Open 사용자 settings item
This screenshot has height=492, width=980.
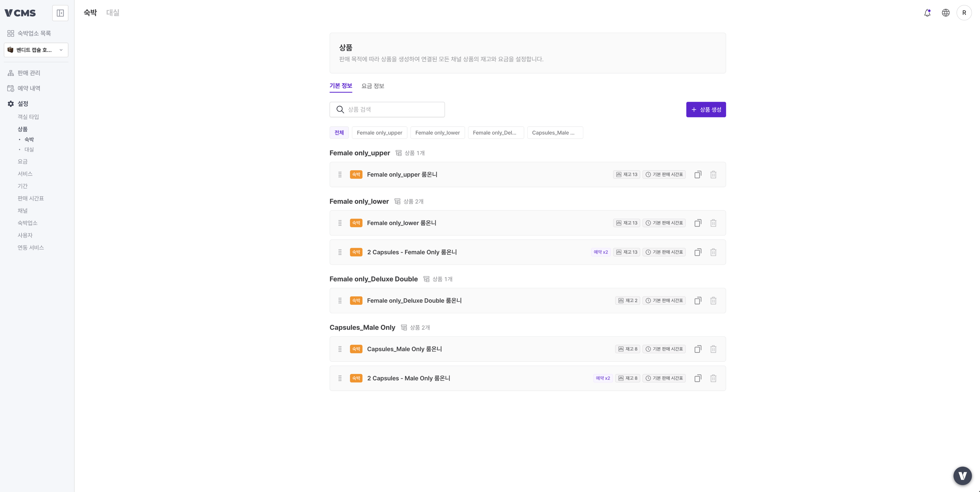pos(25,235)
